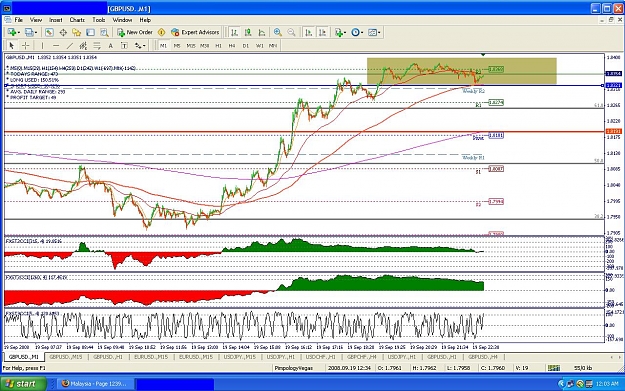This screenshot has height=391, width=625.
Task: Show the Terminal window
Action: click(90, 32)
